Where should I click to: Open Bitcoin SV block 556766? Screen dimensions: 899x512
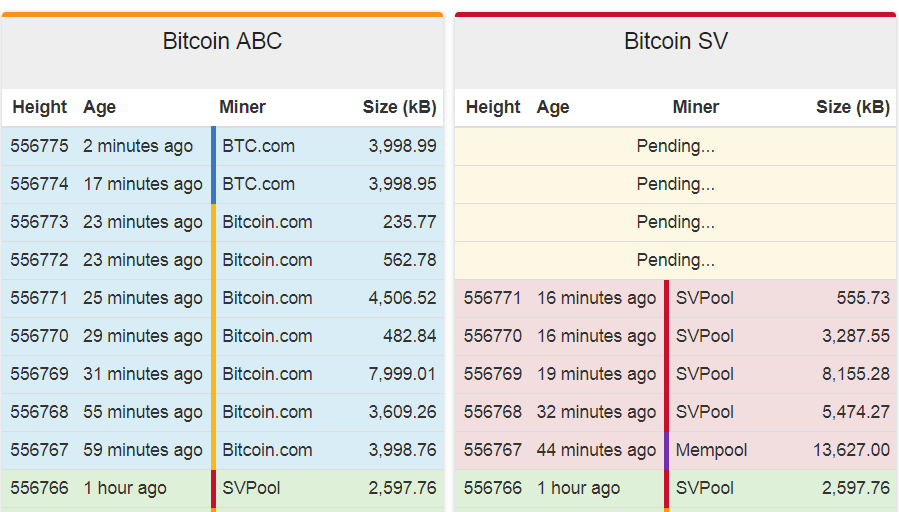pos(493,488)
